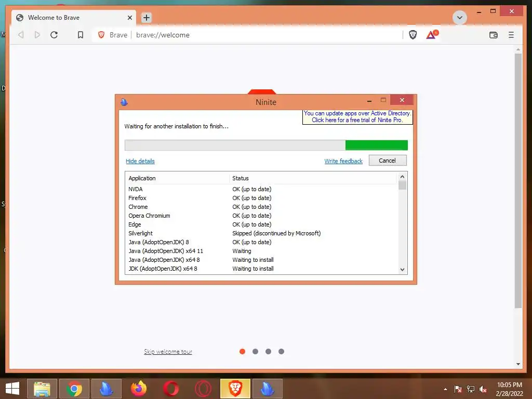Screen dimensions: 532x399
Task: Select Java (AdoptOpenJDK) x64 11 row
Action: [x=261, y=251]
